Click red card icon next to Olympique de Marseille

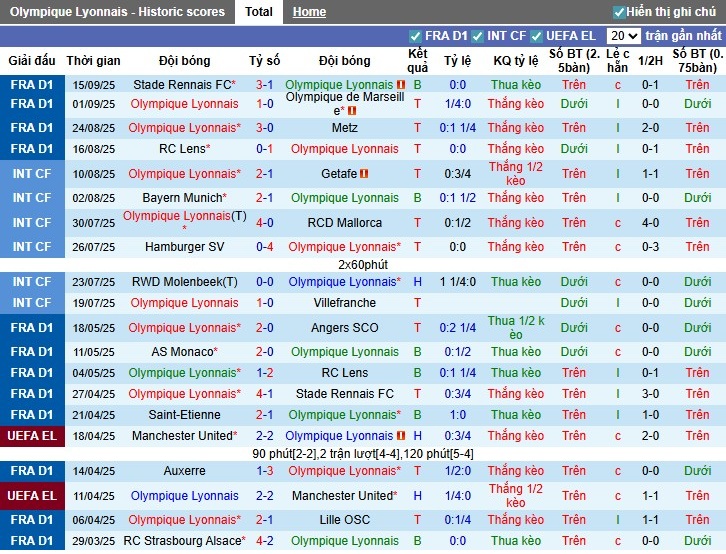coord(351,111)
